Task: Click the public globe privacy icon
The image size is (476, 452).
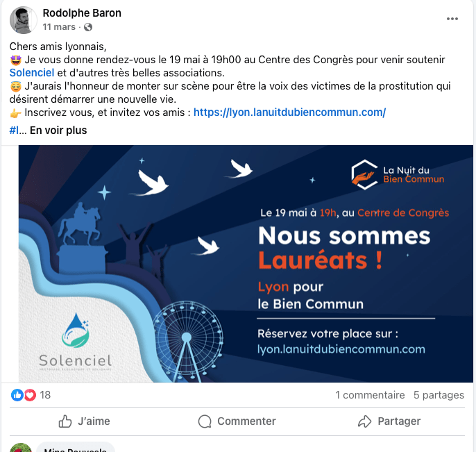Action: (88, 27)
